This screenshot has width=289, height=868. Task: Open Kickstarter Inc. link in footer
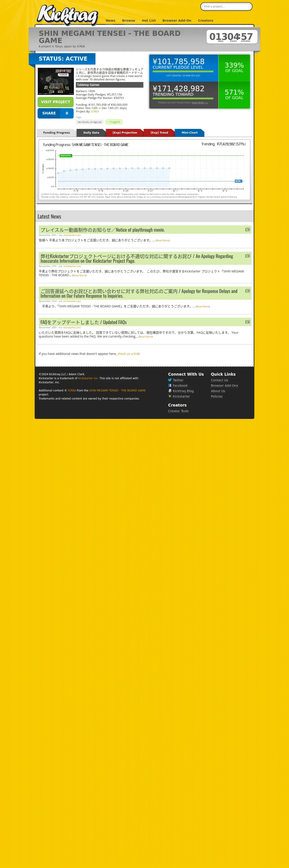pyautogui.click(x=88, y=378)
